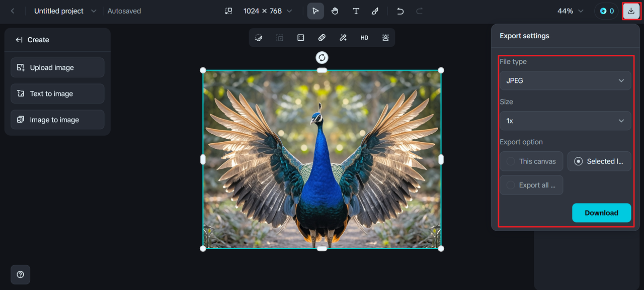Click the Text to image button

pyautogui.click(x=57, y=93)
